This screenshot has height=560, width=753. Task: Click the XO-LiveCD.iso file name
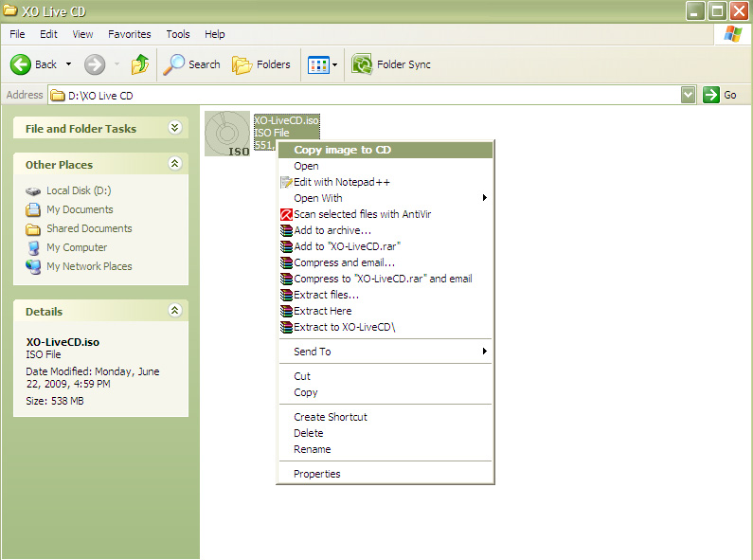click(286, 120)
